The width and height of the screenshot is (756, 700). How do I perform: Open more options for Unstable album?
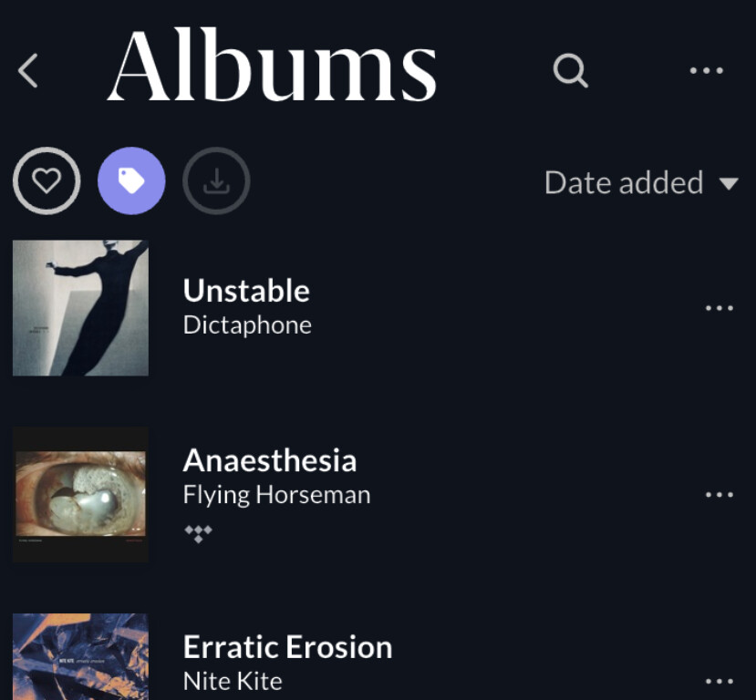click(719, 308)
